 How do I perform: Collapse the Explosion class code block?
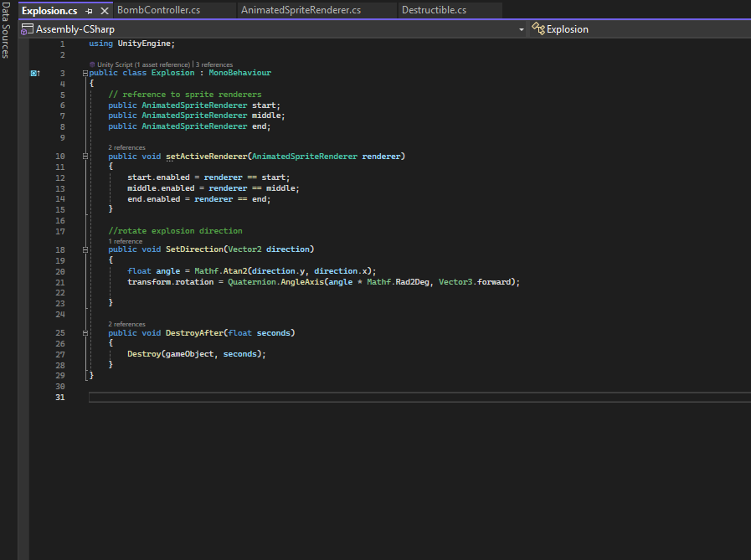[85, 74]
